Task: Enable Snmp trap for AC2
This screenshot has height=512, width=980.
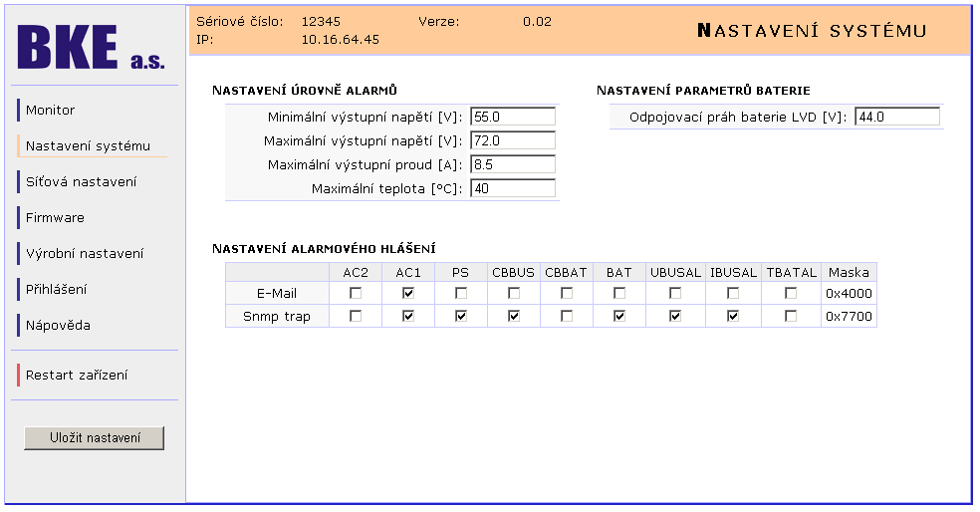Action: click(x=356, y=316)
